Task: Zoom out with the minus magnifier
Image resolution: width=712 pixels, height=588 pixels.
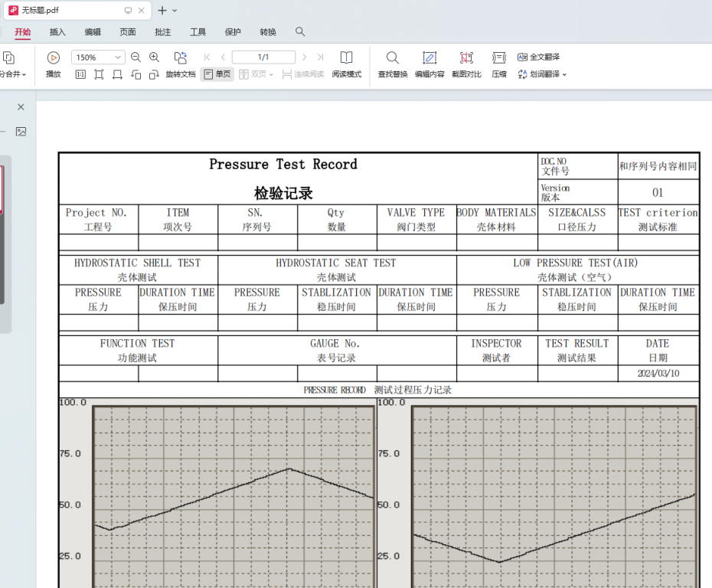Action: point(136,57)
